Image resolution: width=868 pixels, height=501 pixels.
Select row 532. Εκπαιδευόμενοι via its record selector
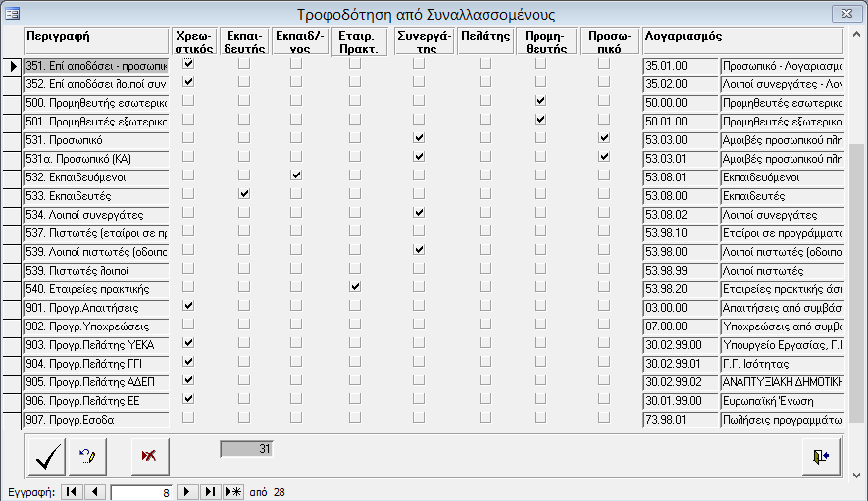click(x=13, y=177)
